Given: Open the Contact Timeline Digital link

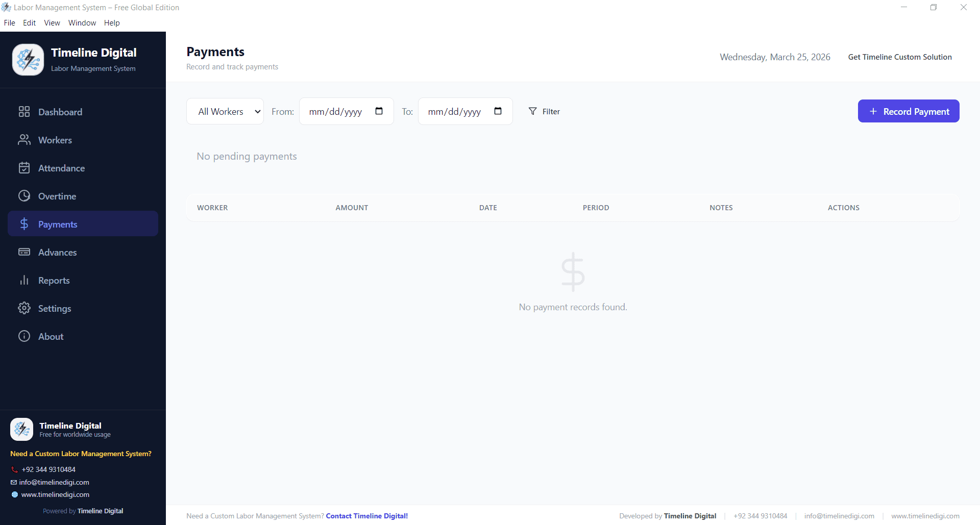Looking at the screenshot, I should click(x=366, y=515).
